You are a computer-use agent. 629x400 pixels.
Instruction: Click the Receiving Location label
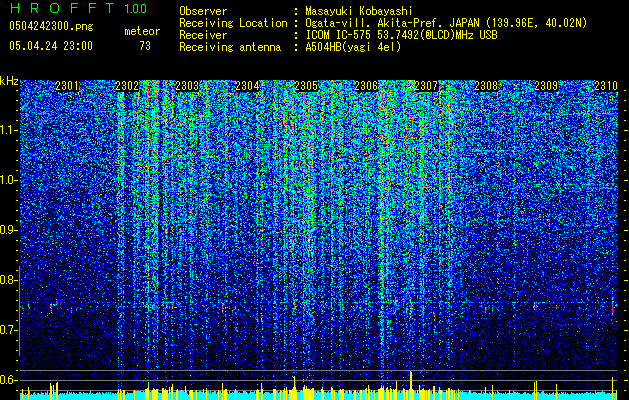point(233,23)
